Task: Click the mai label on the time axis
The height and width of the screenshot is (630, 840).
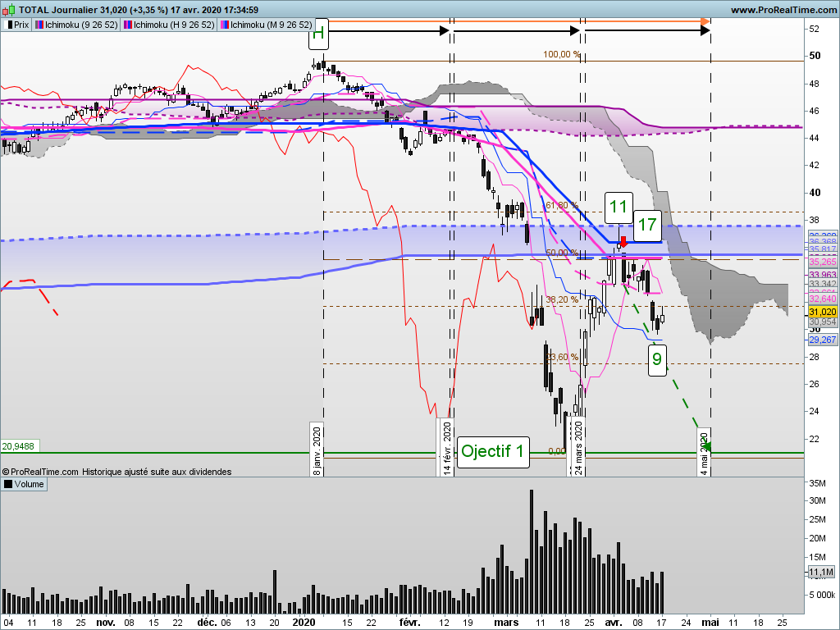Action: (710, 623)
